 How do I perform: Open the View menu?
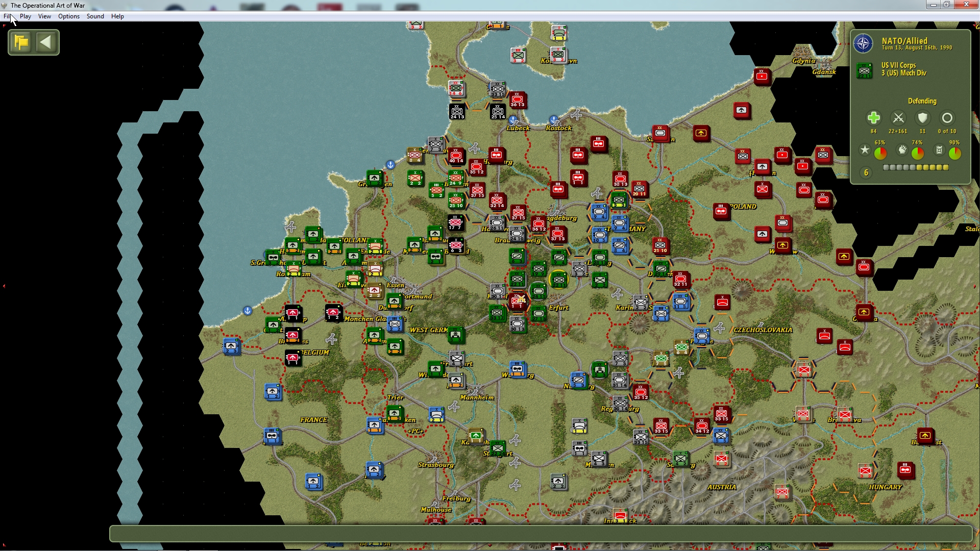(44, 16)
